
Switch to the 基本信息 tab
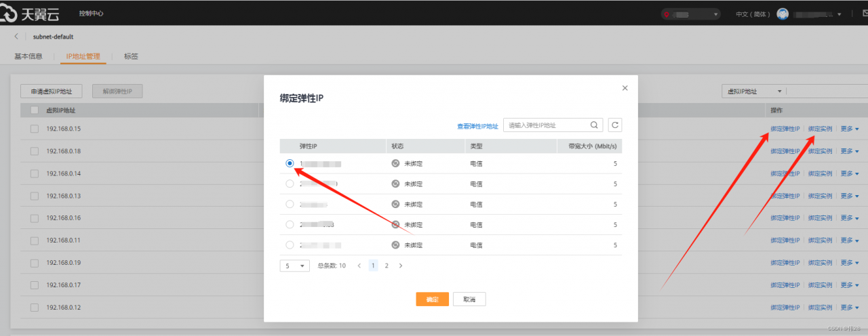(28, 56)
